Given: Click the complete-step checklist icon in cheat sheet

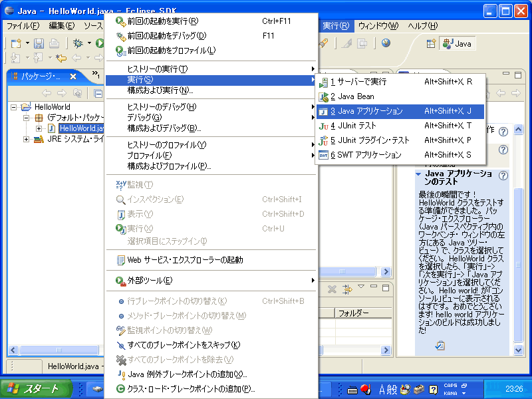Looking at the screenshot, I should coord(439,345).
